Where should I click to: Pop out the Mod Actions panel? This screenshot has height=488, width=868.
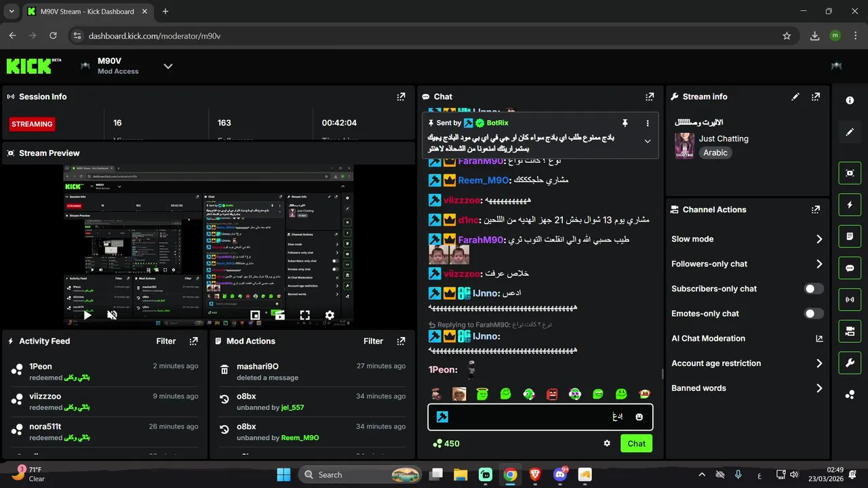pyautogui.click(x=401, y=341)
